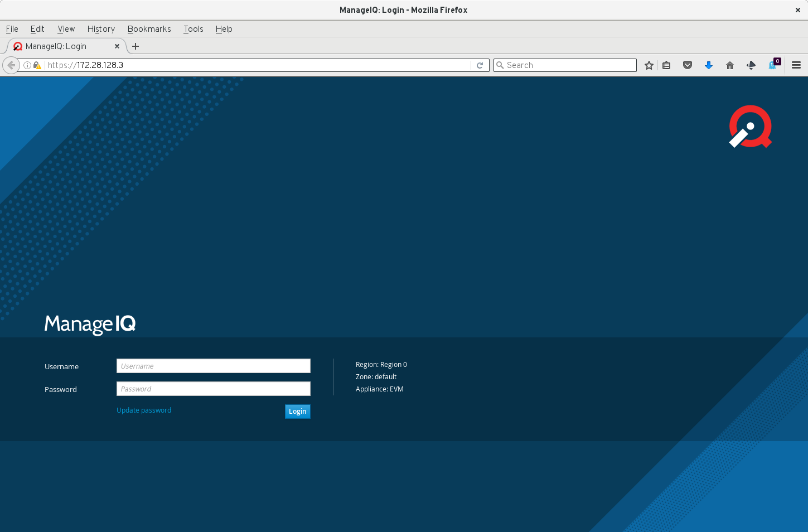
Task: Open the Pocket icon in toolbar
Action: 688,65
